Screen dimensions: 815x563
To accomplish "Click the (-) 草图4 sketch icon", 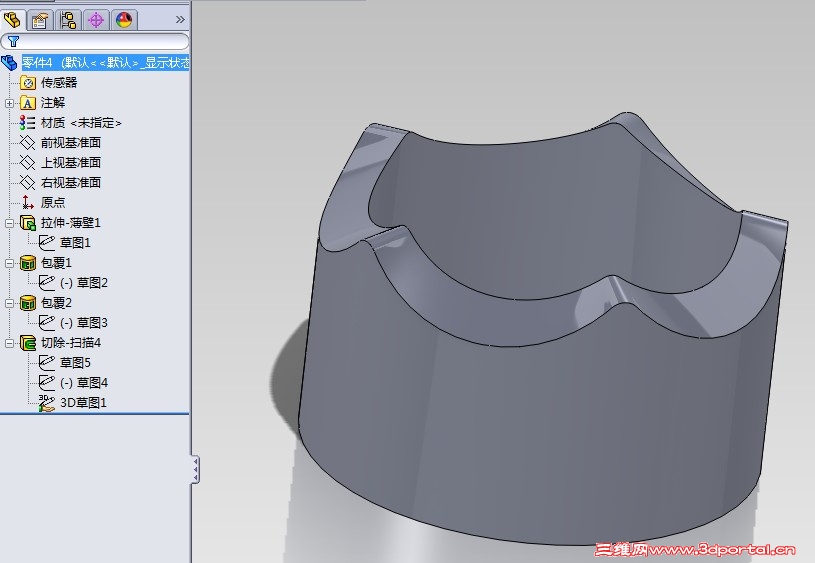I will 47,383.
